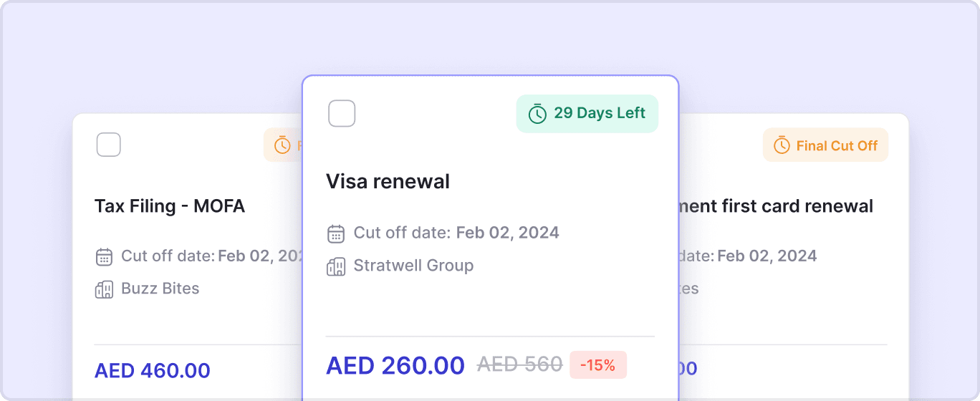
Task: Click the orange timer icon on Tax Filing card
Action: tap(283, 145)
